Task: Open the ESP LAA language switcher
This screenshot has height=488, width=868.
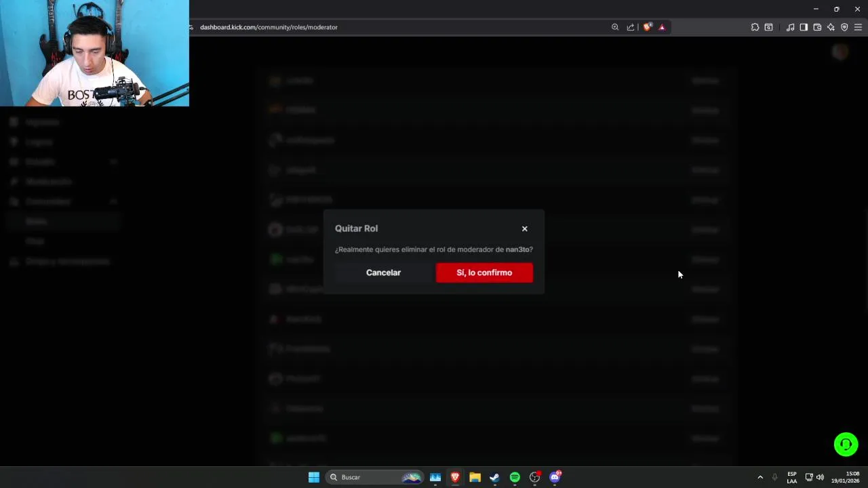Action: point(791,477)
